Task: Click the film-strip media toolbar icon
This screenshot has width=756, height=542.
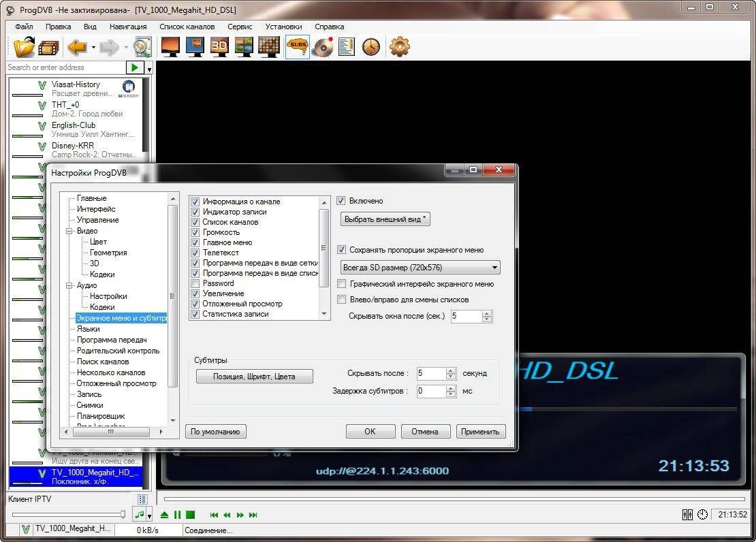Action: pyautogui.click(x=48, y=48)
